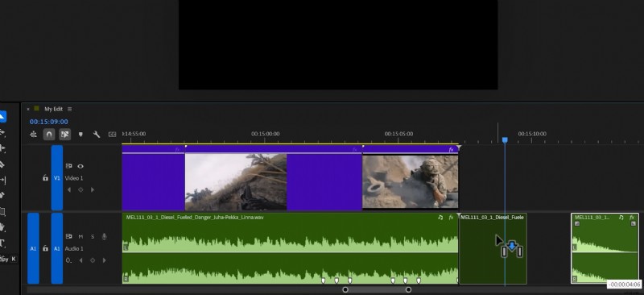Click the Video 1 track name
The width and height of the screenshot is (644, 295).
(74, 178)
